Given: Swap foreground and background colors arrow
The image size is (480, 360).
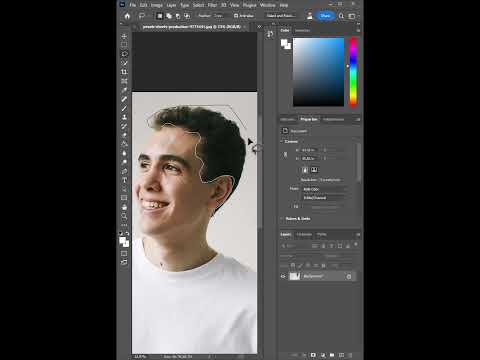Looking at the screenshot, I should [x=128, y=233].
